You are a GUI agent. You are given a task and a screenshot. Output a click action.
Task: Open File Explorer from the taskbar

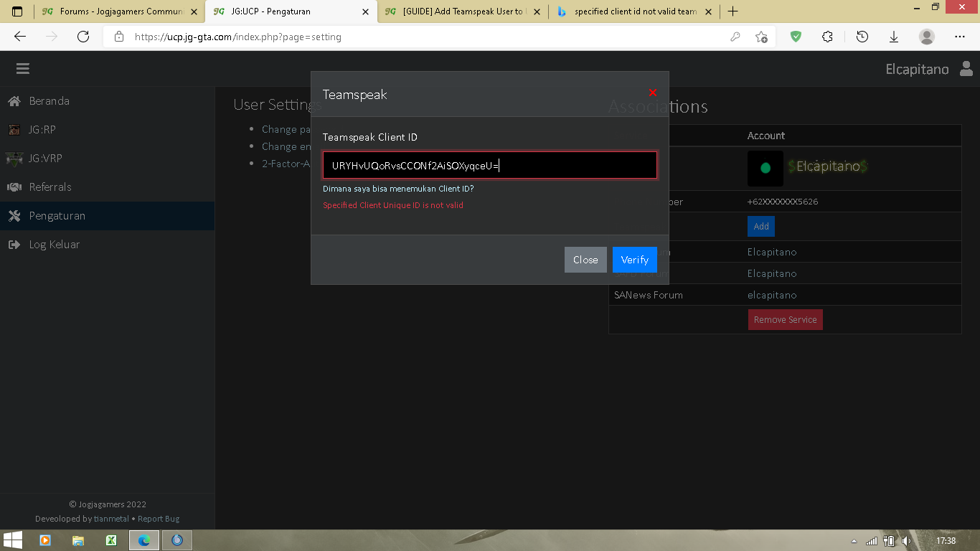click(x=78, y=540)
